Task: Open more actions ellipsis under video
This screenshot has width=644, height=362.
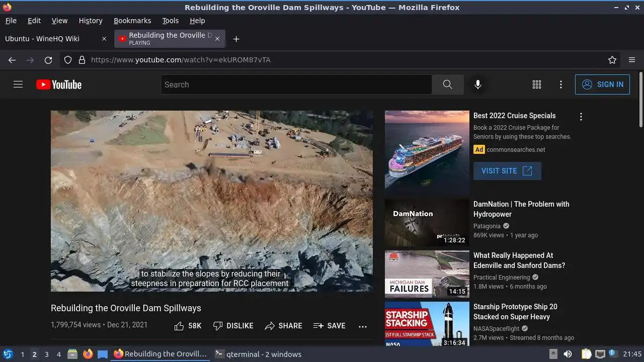Action: (363, 326)
